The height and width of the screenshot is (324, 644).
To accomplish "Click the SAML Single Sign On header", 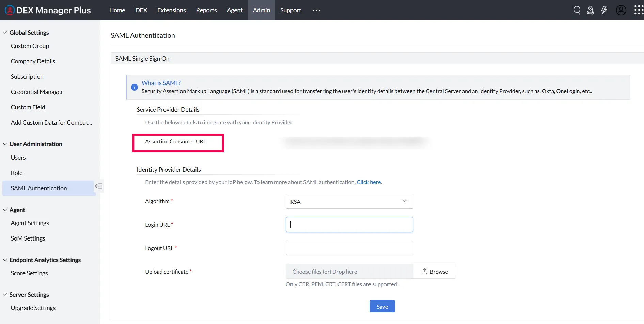I will coord(142,59).
